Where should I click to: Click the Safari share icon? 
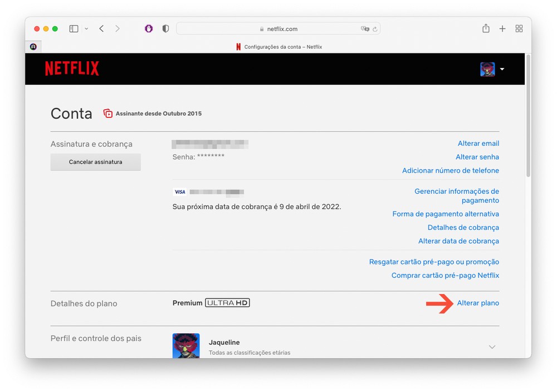(x=486, y=28)
